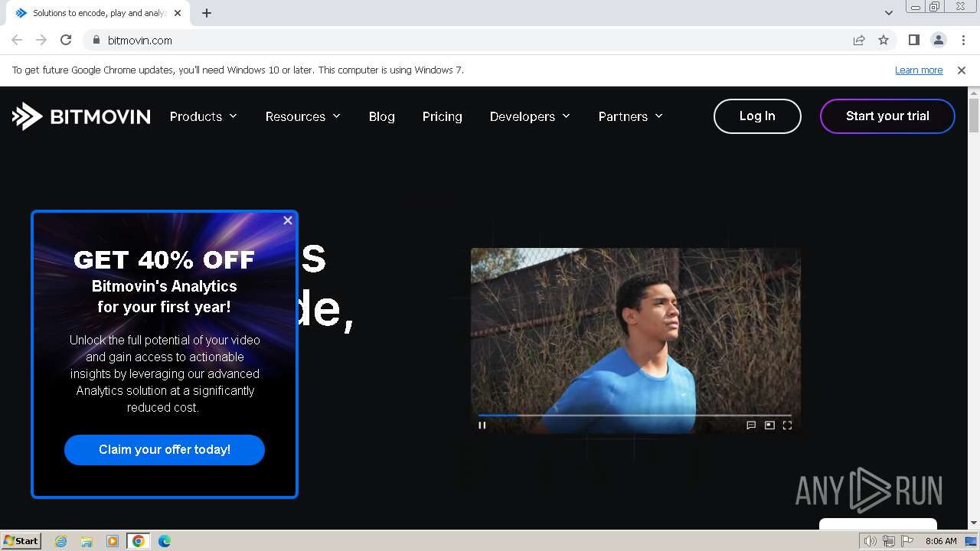Viewport: 980px width, 551px height.
Task: Share this page icon
Action: pos(859,40)
